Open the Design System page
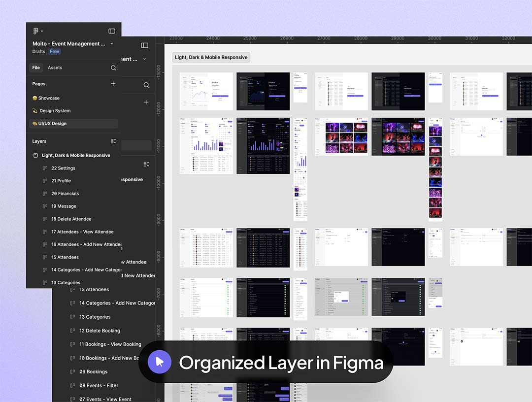The width and height of the screenshot is (532, 402). (55, 111)
